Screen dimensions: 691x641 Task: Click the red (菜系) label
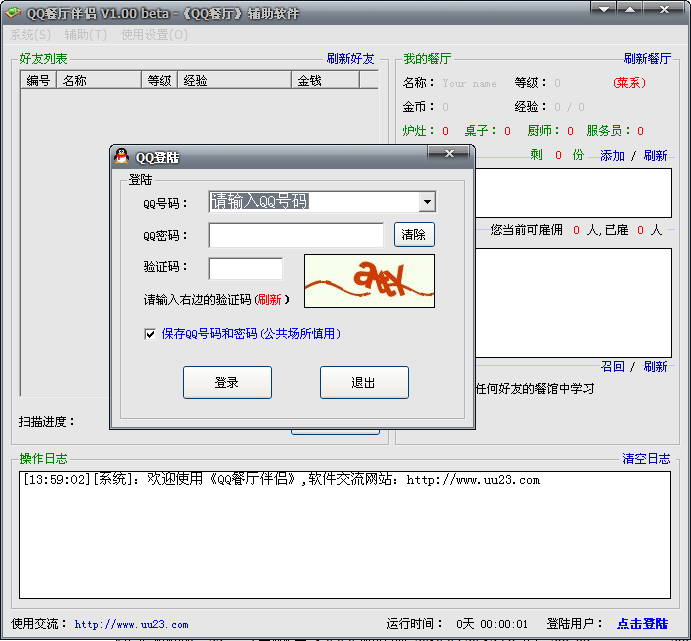tap(629, 83)
